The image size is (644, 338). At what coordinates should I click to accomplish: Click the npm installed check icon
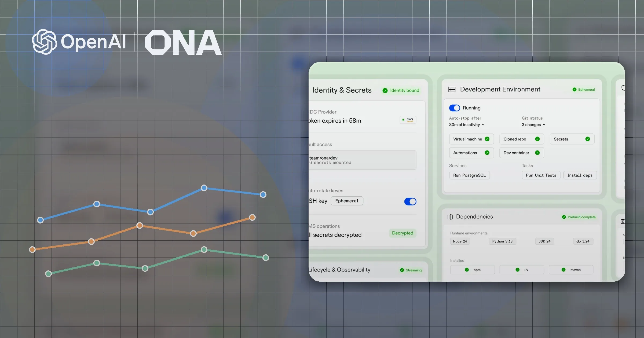(x=467, y=270)
